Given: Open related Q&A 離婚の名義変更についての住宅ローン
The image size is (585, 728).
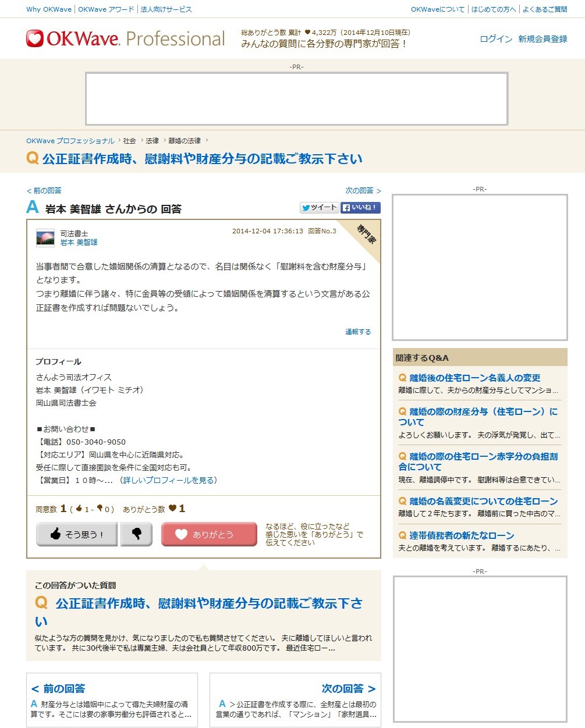Looking at the screenshot, I should coord(483,501).
